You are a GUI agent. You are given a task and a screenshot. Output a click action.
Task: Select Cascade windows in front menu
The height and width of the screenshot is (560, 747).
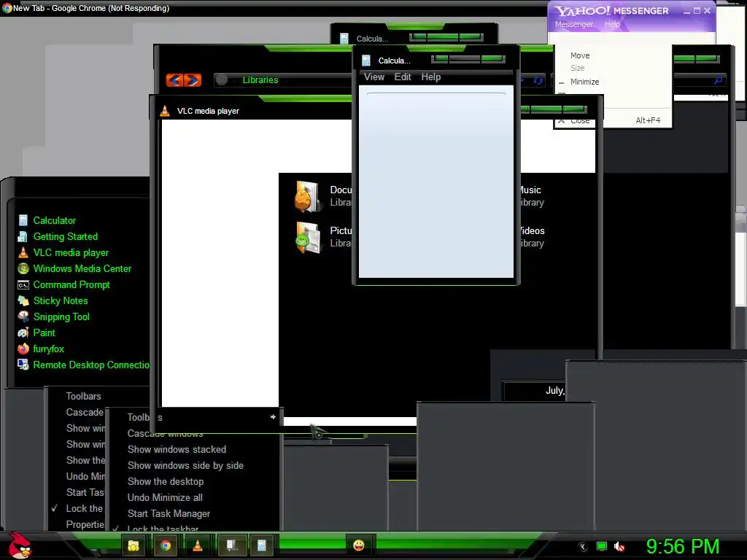(165, 434)
